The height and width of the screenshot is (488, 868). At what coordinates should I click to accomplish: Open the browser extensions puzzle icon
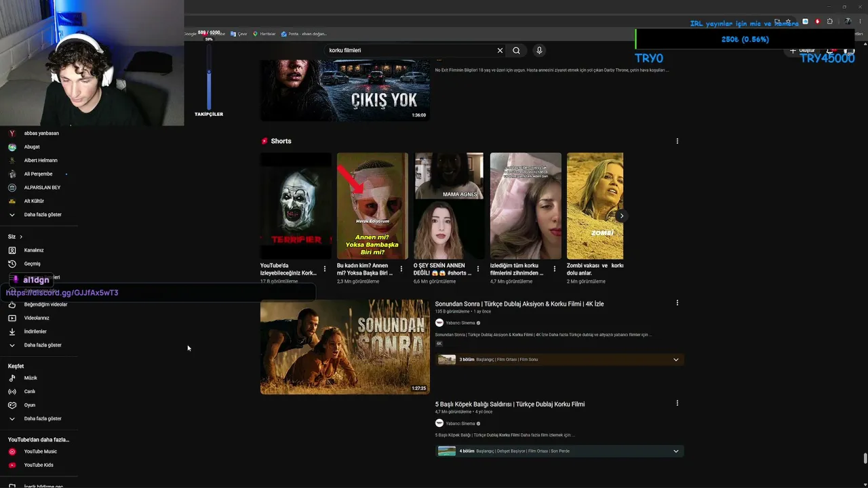829,22
